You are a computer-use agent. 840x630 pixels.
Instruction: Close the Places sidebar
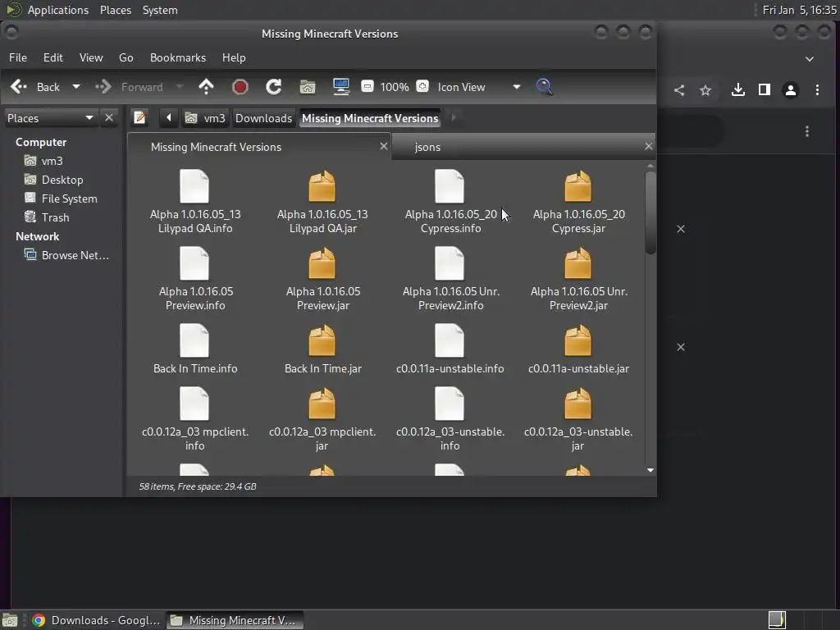(109, 117)
